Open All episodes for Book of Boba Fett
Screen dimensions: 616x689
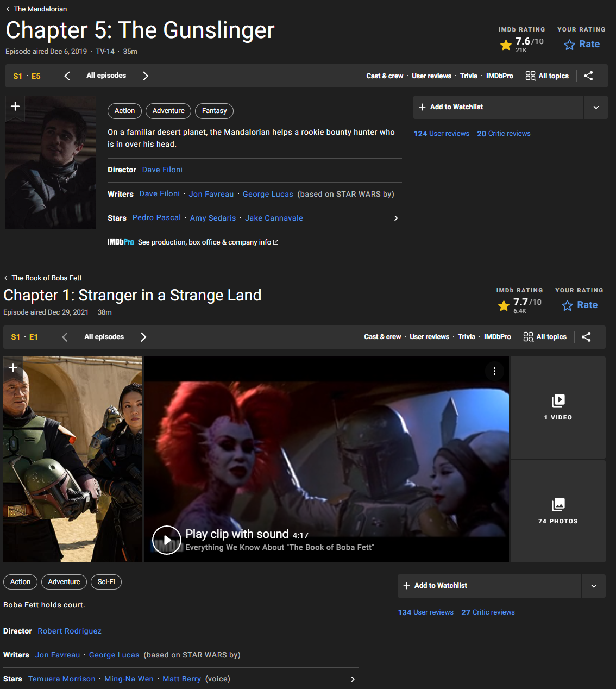pyautogui.click(x=104, y=337)
